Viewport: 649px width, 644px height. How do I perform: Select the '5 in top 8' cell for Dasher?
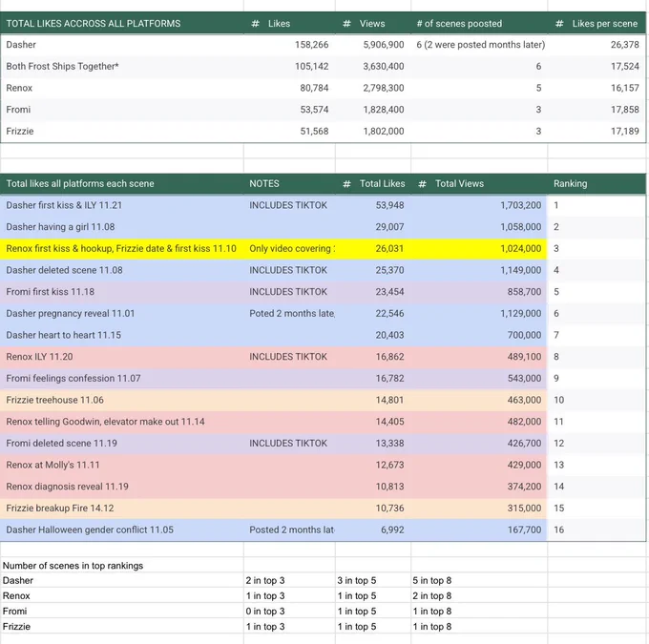[479, 580]
